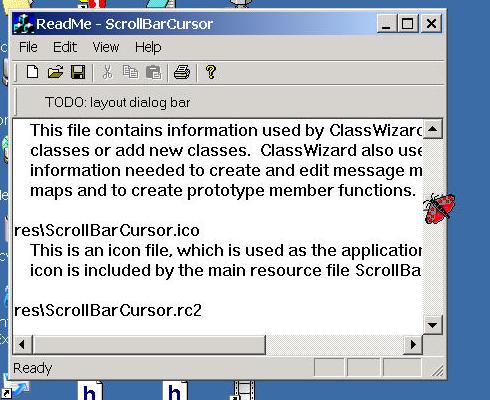Open the Help menu
Screen dimensions: 490x400
point(148,47)
